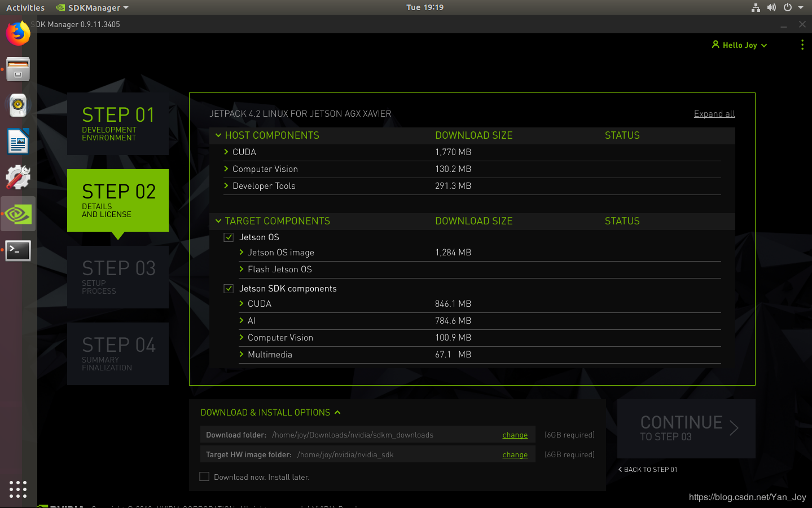
Task: Open the SDKManager application menu
Action: (x=93, y=7)
